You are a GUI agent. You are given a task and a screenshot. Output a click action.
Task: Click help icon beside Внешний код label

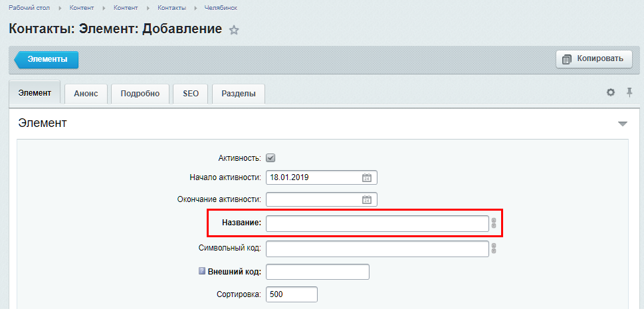click(203, 272)
